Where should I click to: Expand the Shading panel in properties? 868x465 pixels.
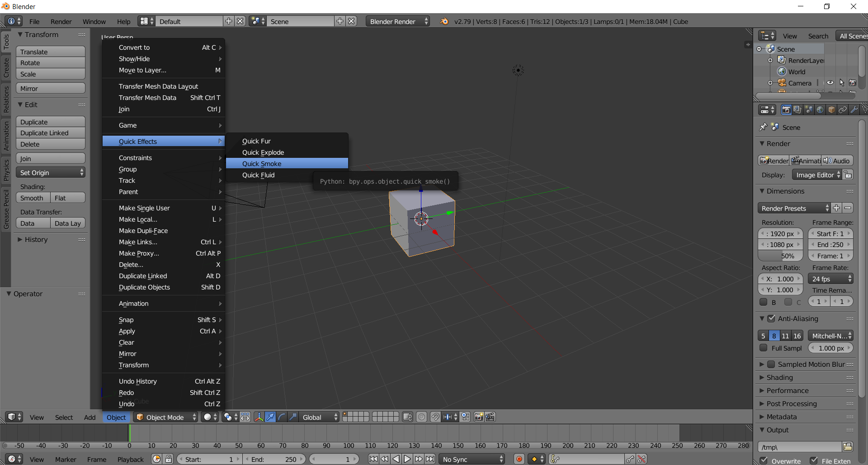point(762,377)
